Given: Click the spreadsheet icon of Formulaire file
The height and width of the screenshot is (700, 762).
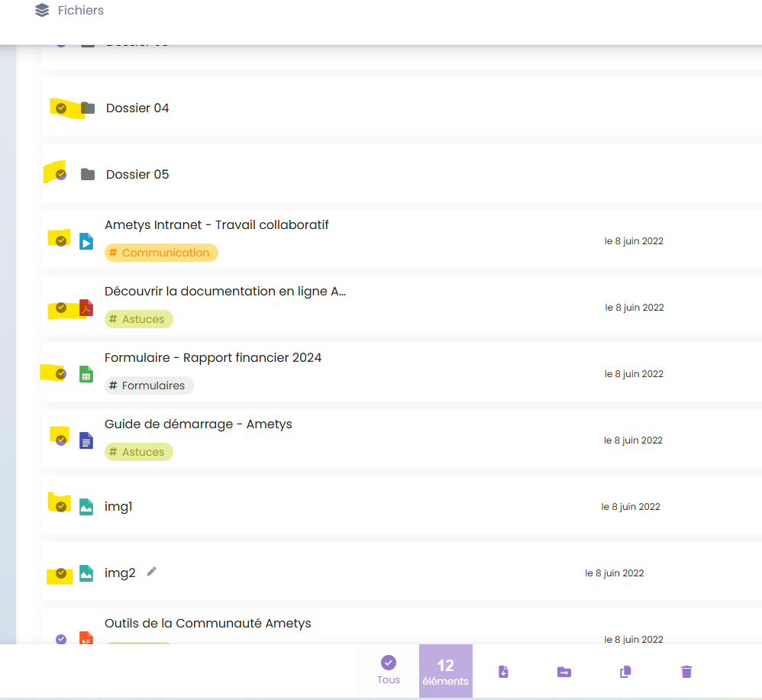Looking at the screenshot, I should coord(86,375).
